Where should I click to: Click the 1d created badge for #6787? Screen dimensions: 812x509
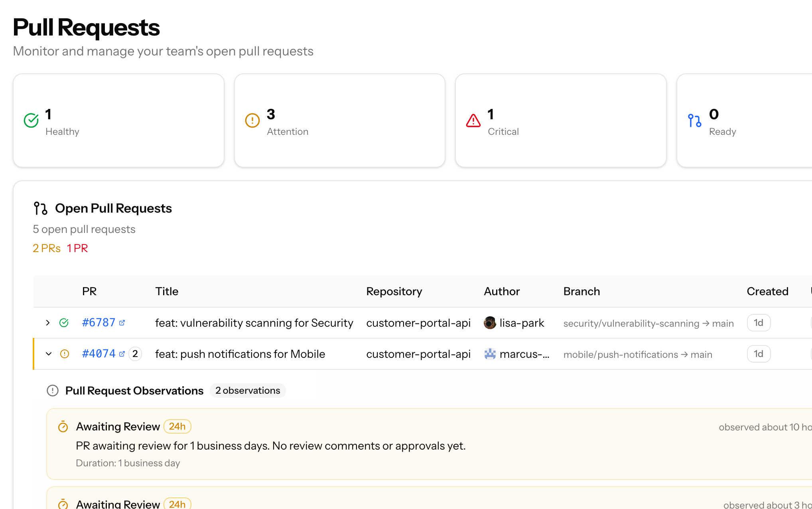coord(759,323)
